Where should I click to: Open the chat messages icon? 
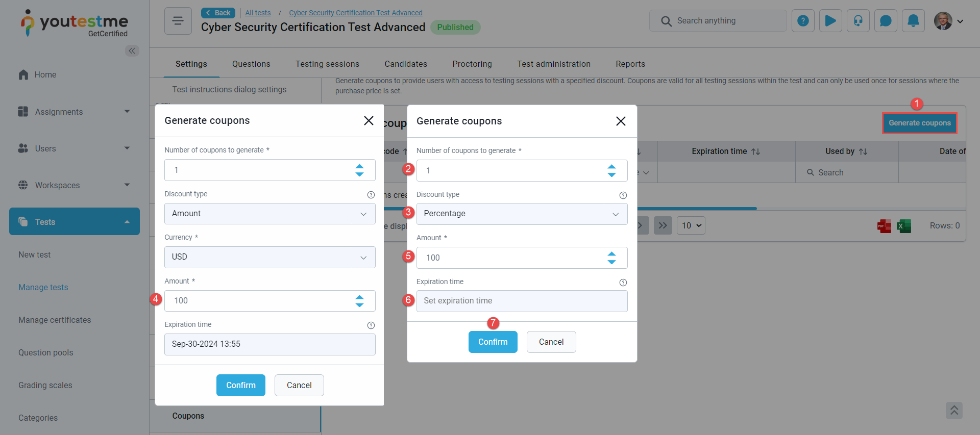tap(886, 21)
